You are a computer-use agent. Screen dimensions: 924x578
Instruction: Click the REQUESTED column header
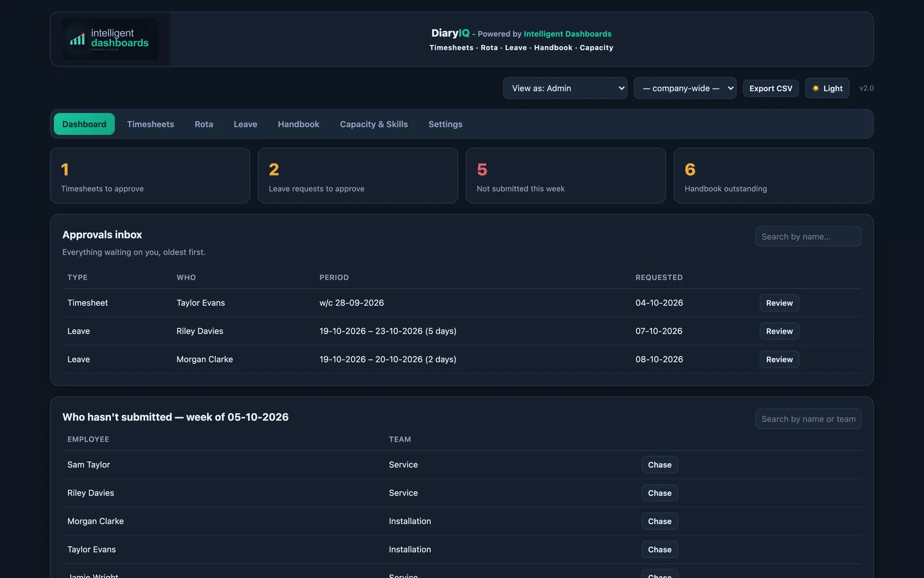tap(659, 277)
